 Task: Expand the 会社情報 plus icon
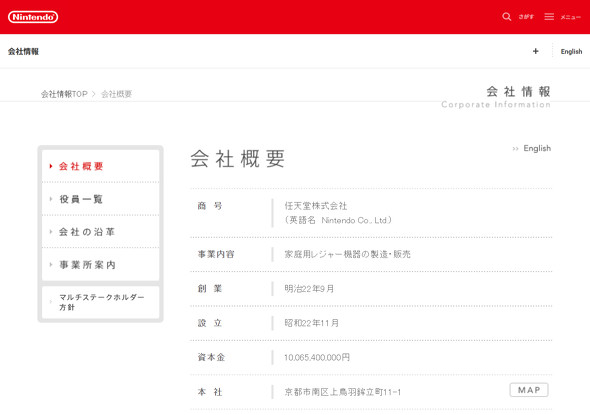click(535, 51)
